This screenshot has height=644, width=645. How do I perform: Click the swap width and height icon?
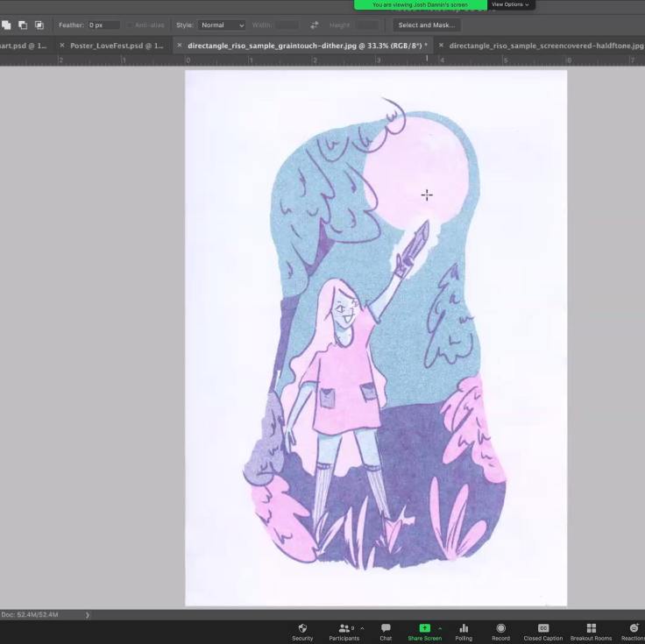[x=315, y=25]
